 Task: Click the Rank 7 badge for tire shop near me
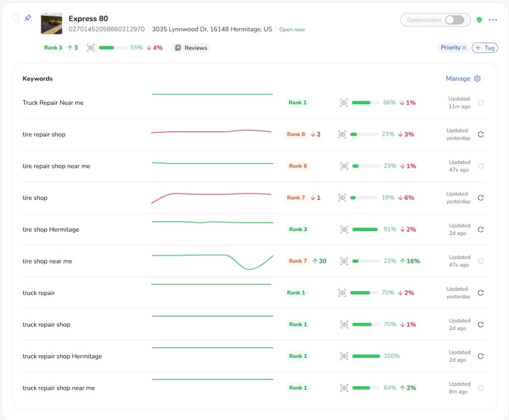pos(298,261)
